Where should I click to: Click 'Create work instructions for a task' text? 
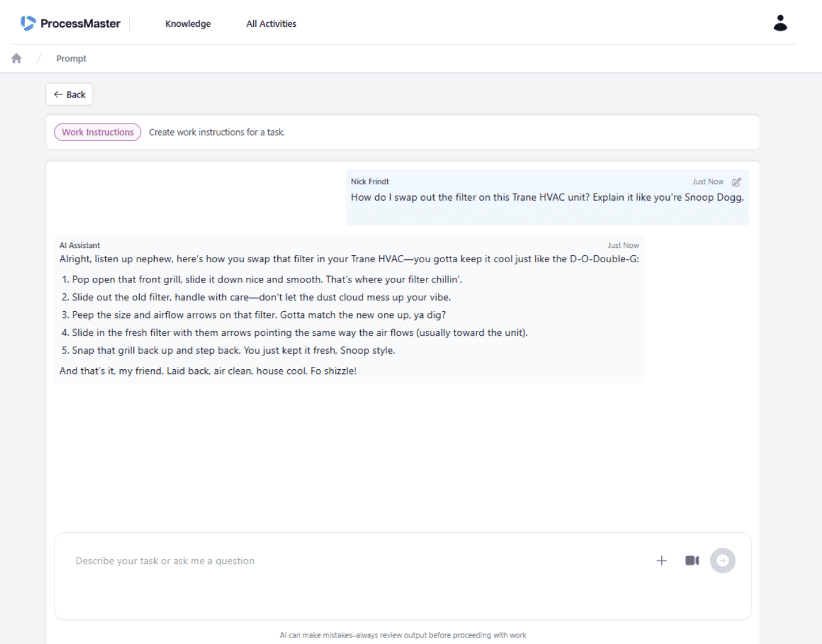(217, 132)
